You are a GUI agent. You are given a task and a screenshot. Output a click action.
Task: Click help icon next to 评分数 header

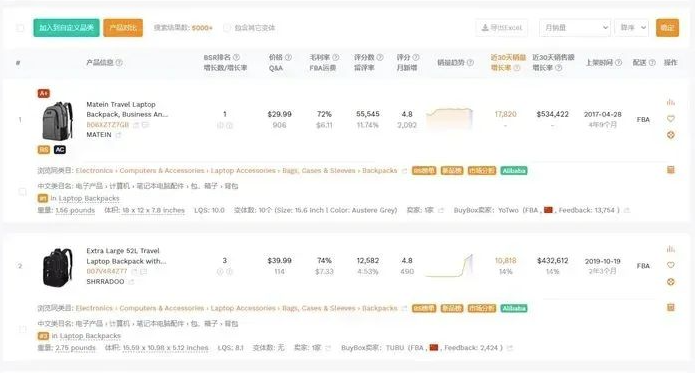click(x=380, y=57)
